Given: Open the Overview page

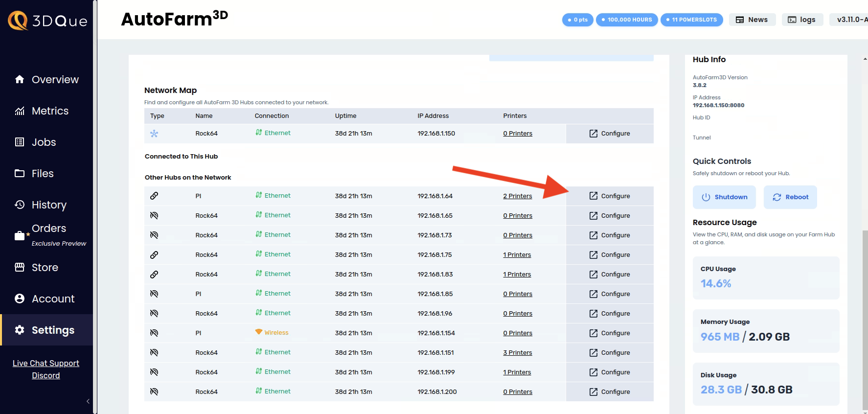Looking at the screenshot, I should pos(46,79).
